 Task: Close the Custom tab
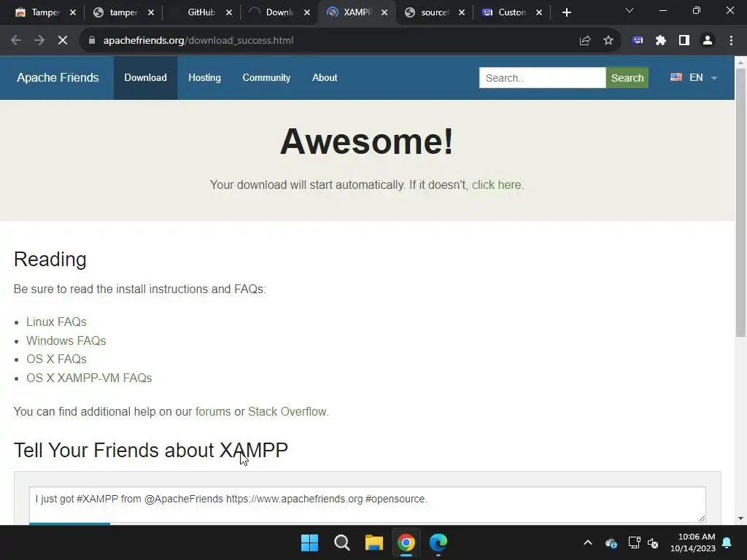tap(539, 12)
